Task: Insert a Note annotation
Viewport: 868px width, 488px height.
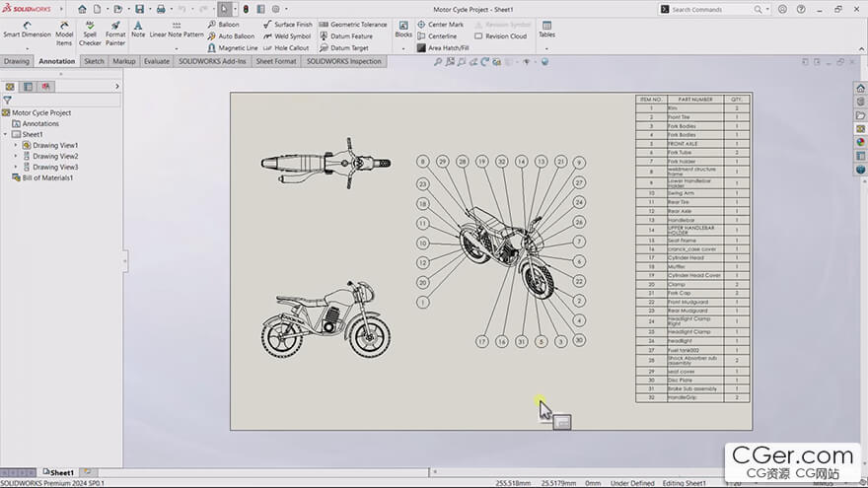Action: (138, 30)
